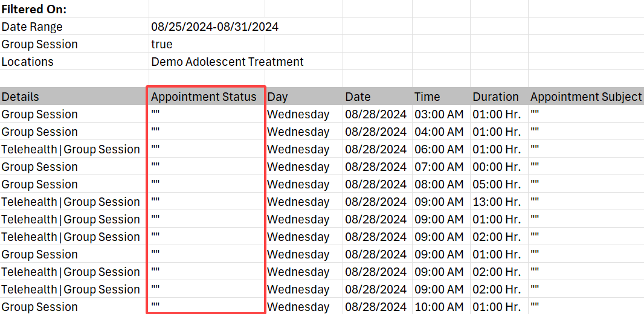The image size is (644, 314).
Task: Select the "Appointment Subject" header cell
Action: point(585,97)
